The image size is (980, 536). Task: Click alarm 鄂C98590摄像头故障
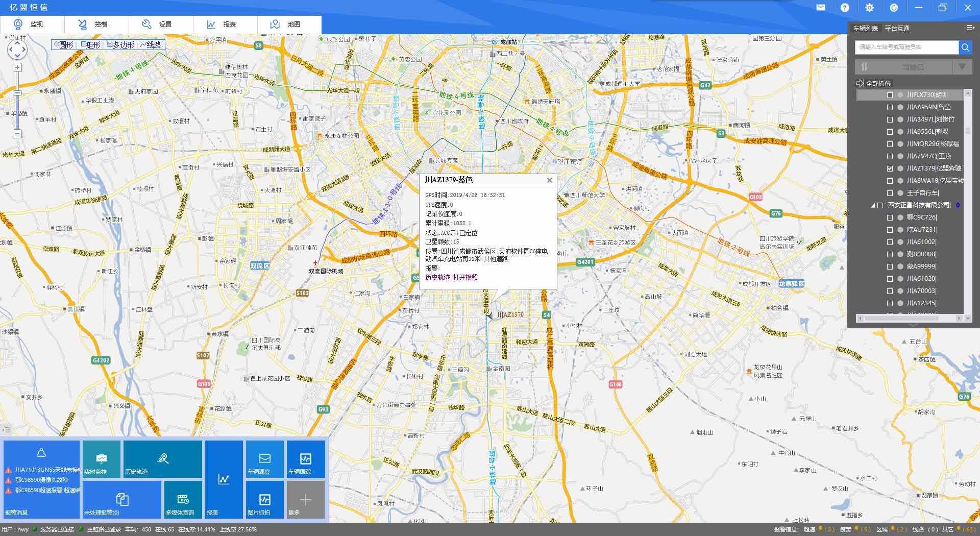click(37, 480)
